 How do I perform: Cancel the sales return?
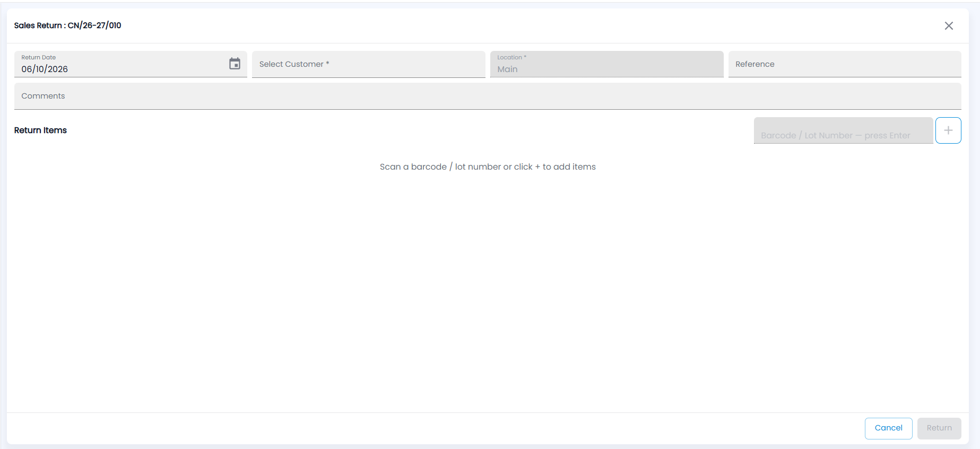pos(889,428)
